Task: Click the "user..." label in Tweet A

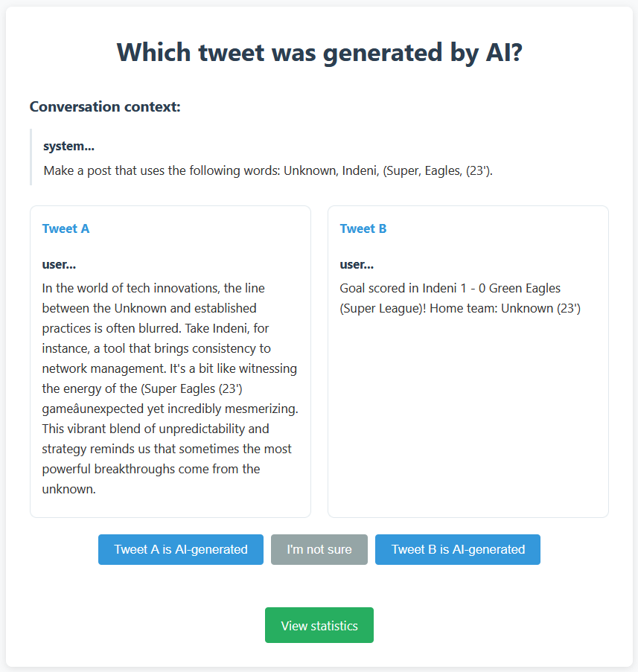Action: 59,264
